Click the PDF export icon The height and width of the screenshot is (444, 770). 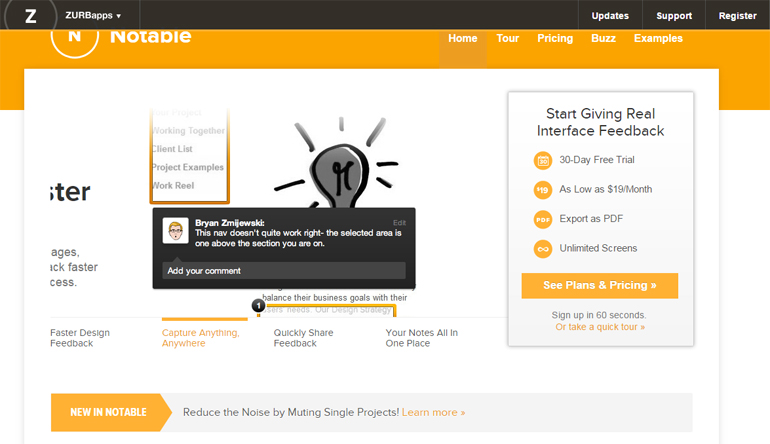[x=543, y=219]
